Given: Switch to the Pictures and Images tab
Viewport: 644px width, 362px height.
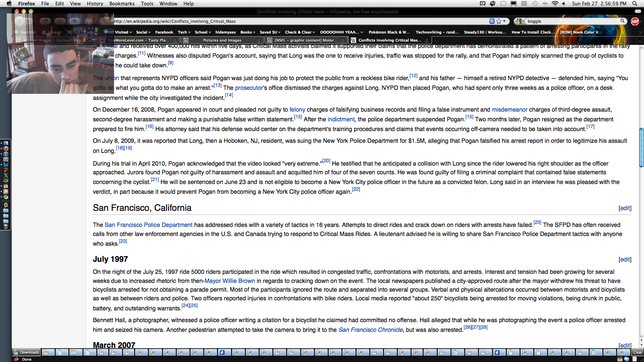Looking at the screenshot, I should [222, 40].
